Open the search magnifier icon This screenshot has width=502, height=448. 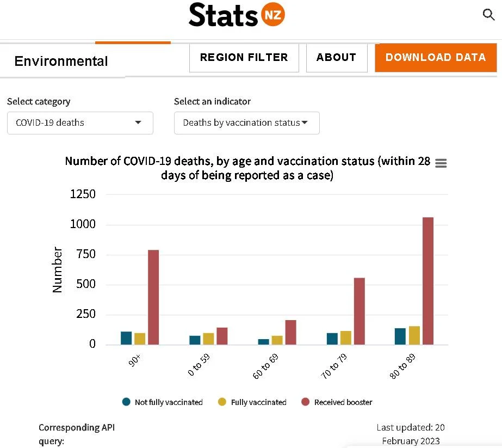tap(488, 14)
